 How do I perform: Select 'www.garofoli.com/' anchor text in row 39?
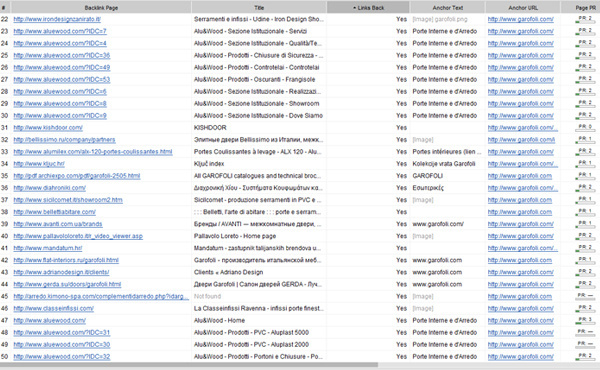tap(438, 224)
